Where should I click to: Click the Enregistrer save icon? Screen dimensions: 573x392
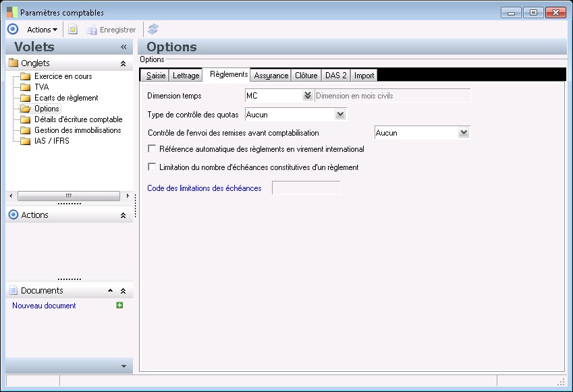[92, 30]
